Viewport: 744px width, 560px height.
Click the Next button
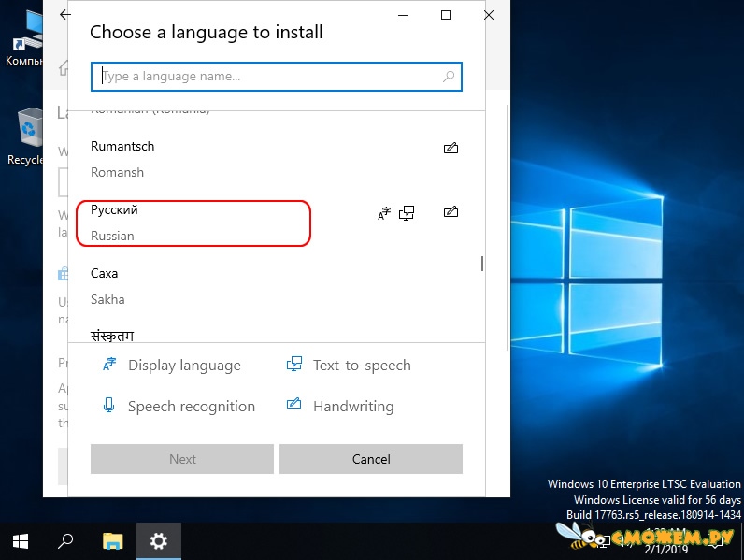182,459
